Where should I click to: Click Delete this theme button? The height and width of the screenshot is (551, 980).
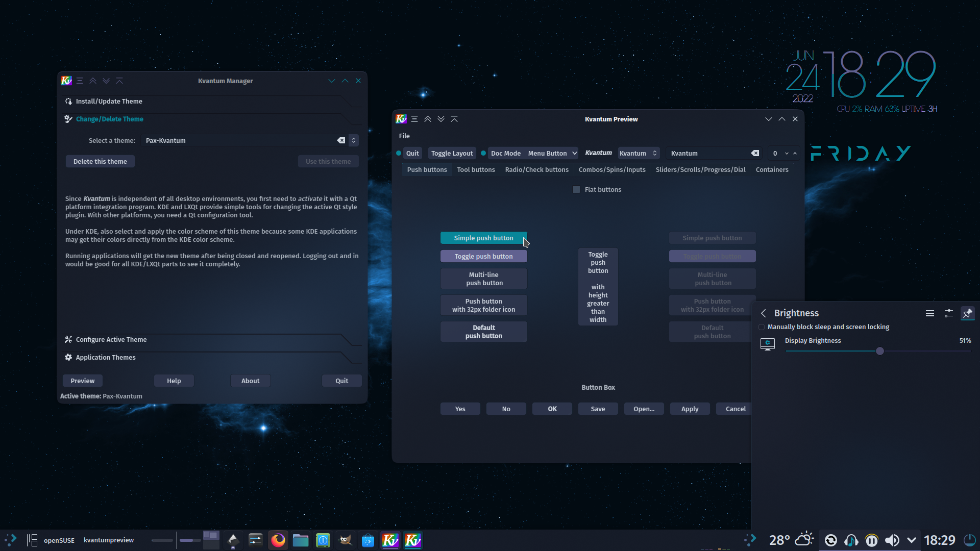pos(100,161)
